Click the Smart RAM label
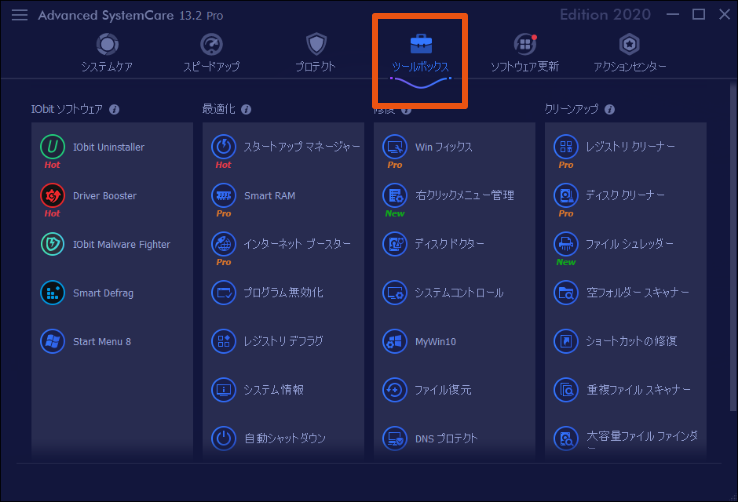Image resolution: width=738 pixels, height=502 pixels. (x=270, y=196)
